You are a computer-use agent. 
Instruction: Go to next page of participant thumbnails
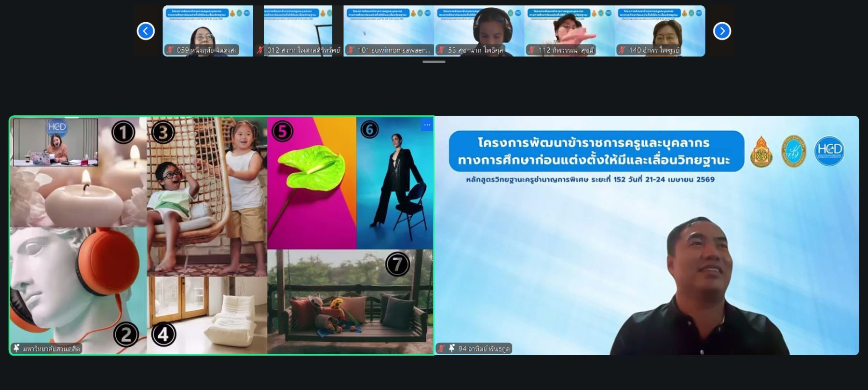click(722, 31)
